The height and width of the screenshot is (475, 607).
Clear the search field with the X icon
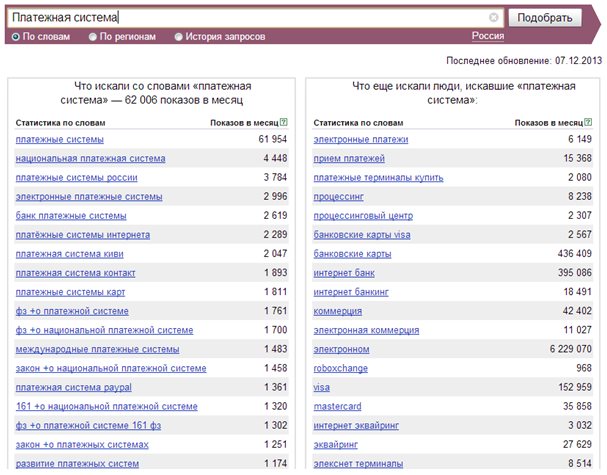point(494,17)
